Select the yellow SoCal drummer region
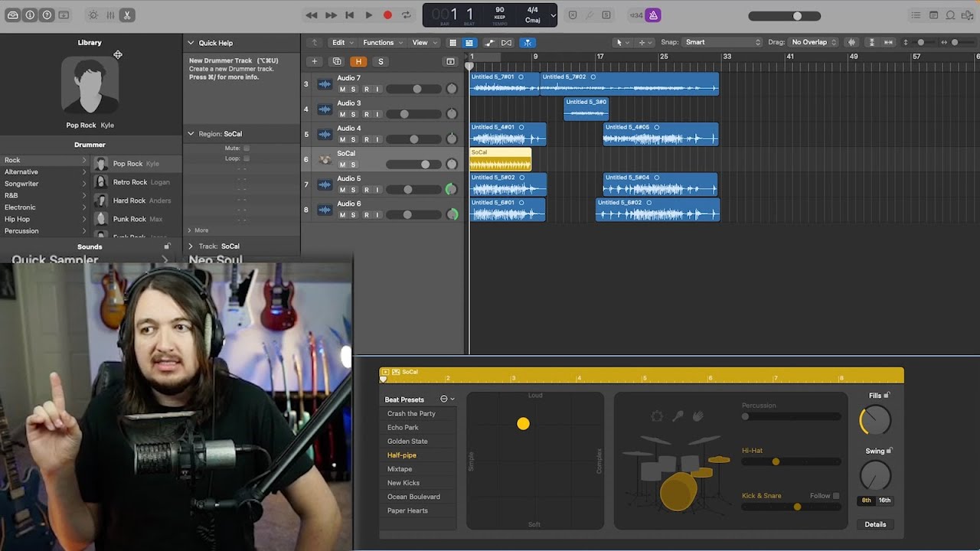The image size is (980, 551). click(x=500, y=159)
